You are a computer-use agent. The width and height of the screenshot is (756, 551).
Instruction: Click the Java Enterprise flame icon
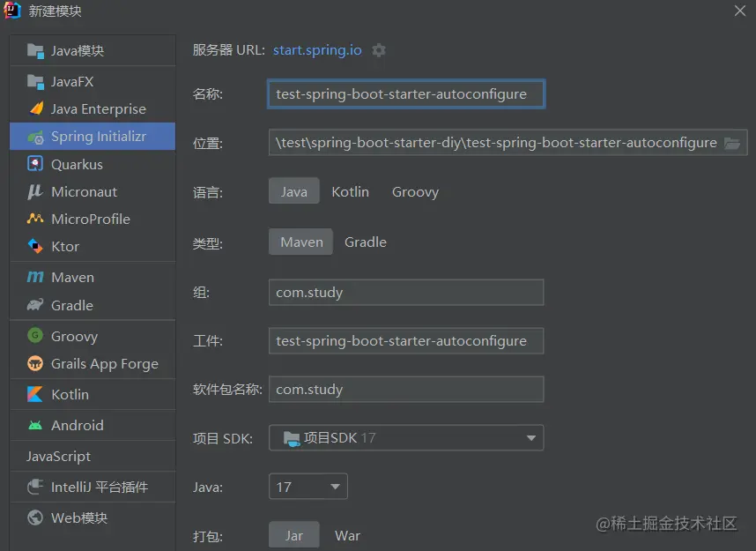coord(36,108)
